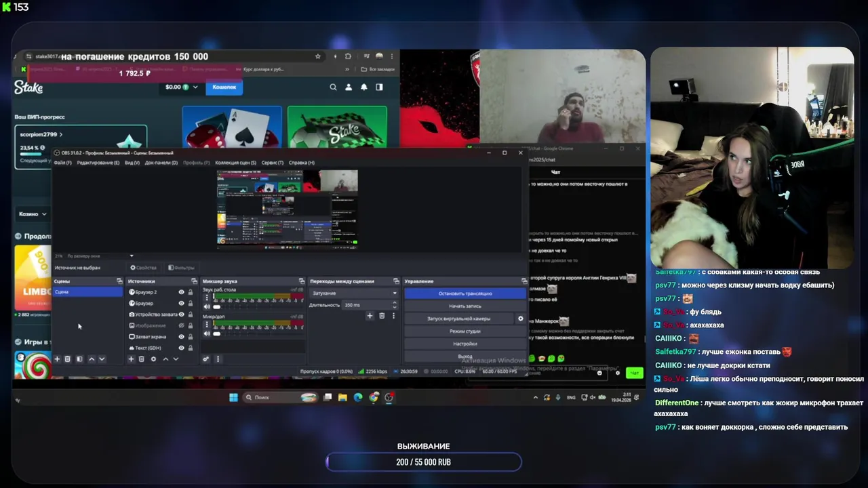Open Док-панели (D) menu in OBS

coord(161,163)
